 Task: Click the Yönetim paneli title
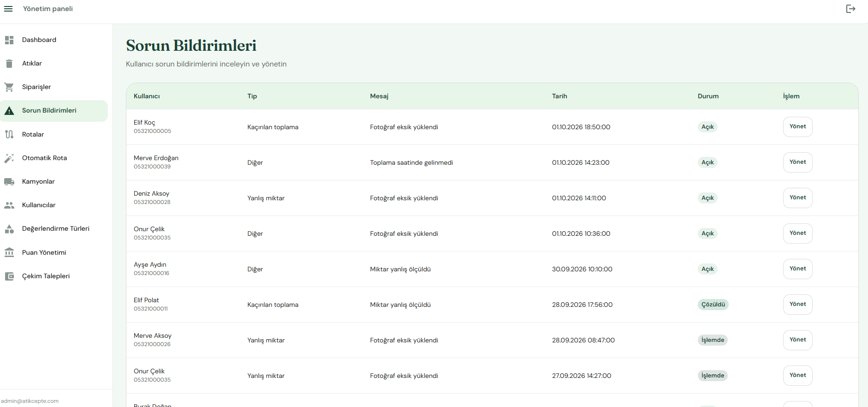48,9
